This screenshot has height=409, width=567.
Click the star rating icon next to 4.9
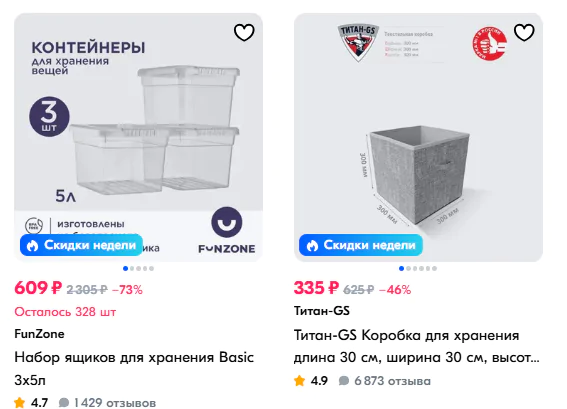coord(299,380)
